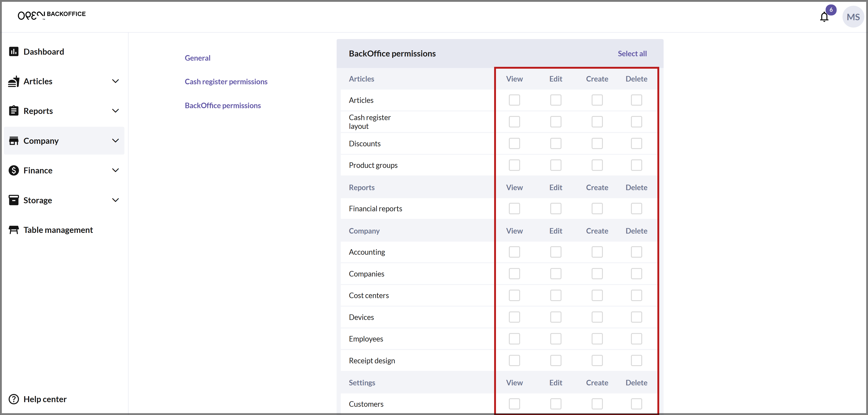This screenshot has width=868, height=415.
Task: Click the Dashboard bar chart icon
Action: coord(14,51)
